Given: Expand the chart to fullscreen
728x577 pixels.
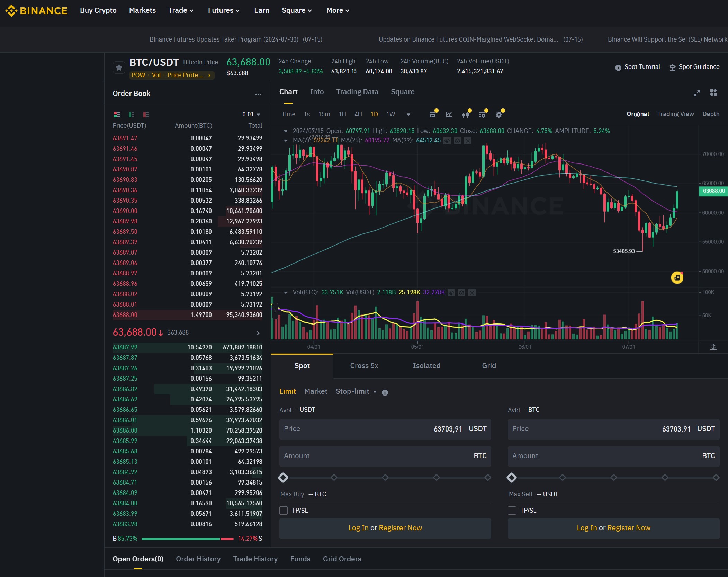Looking at the screenshot, I should (697, 93).
